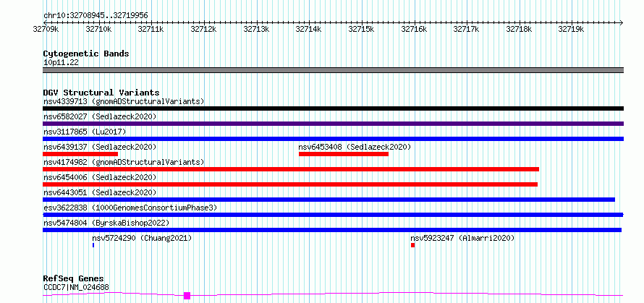Open variant label nsv4174982 (gnomADStructuralVariants)
Screen dimensions: 644x303
point(124,162)
